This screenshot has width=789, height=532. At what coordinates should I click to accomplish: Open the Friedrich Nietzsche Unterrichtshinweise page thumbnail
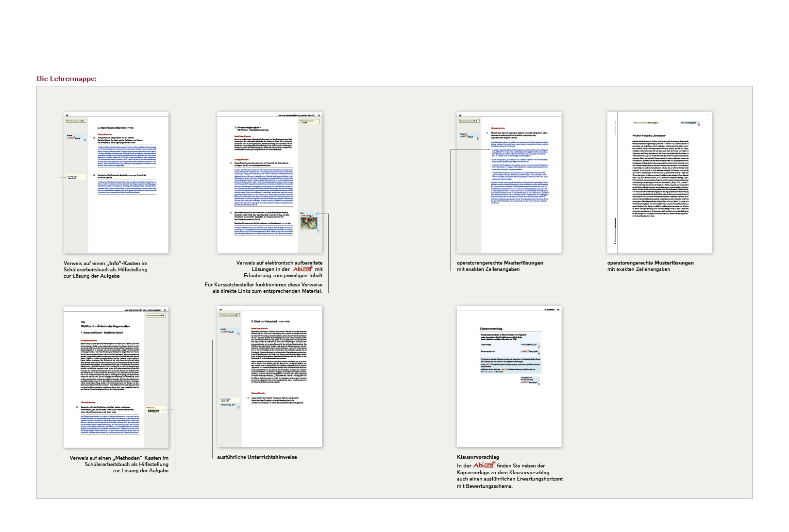tap(269, 377)
